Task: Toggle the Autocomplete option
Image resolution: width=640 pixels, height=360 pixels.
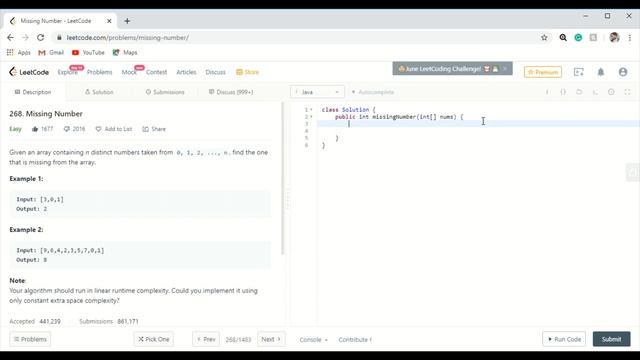Action: (x=373, y=92)
